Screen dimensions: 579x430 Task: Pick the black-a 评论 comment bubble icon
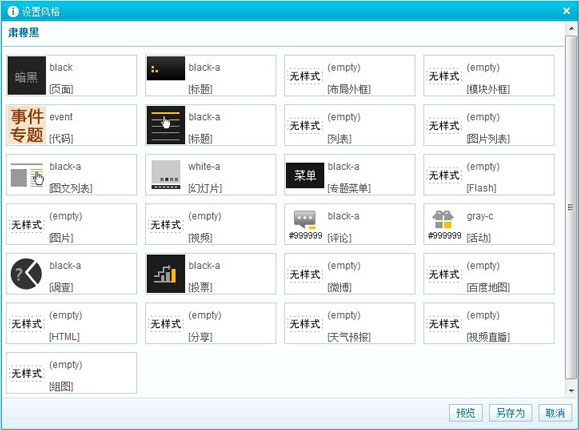pos(305,219)
